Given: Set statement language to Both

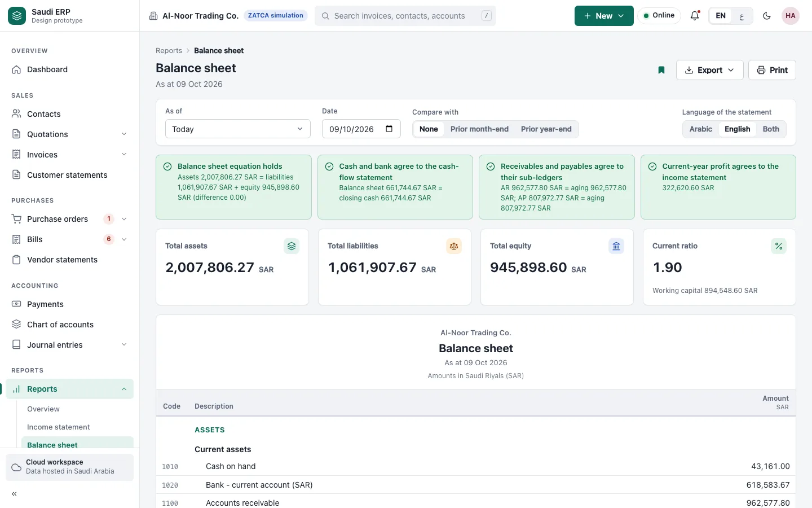Looking at the screenshot, I should (771, 129).
